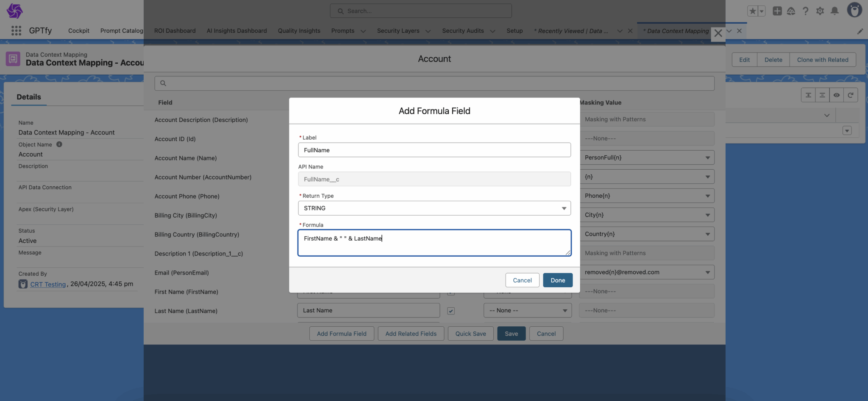
Task: Click the refresh icon in related panel
Action: click(850, 95)
